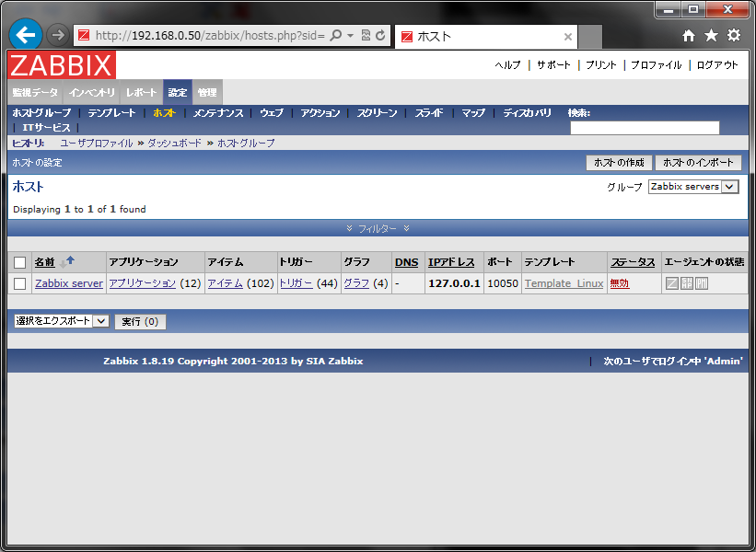This screenshot has width=756, height=552.
Task: Open the 選択をエクスポート action dropdown
Action: pyautogui.click(x=62, y=321)
